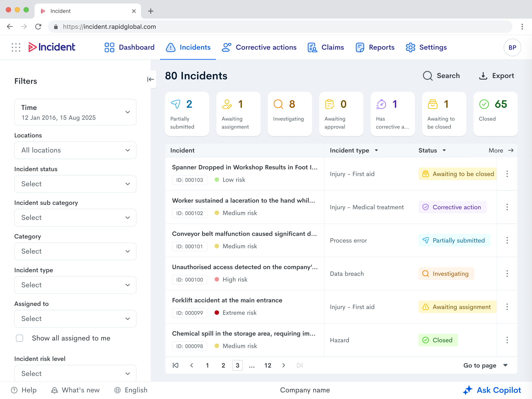Click the Investigating status summary card

click(x=289, y=114)
